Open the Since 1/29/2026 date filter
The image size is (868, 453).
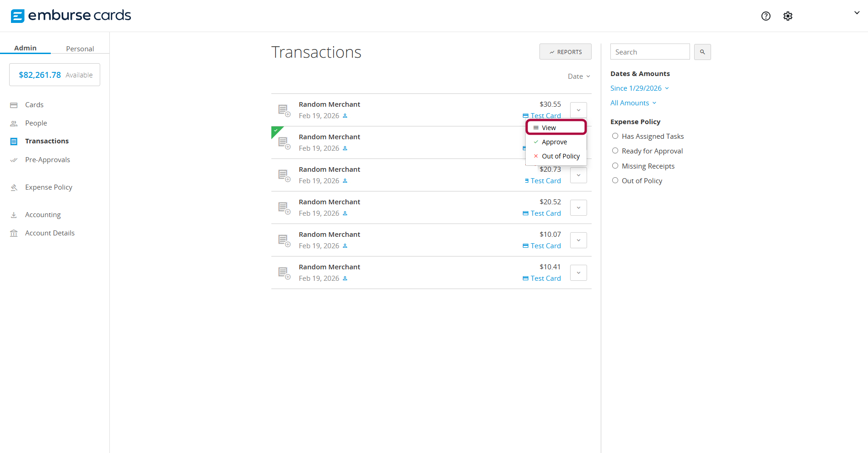[x=639, y=88]
